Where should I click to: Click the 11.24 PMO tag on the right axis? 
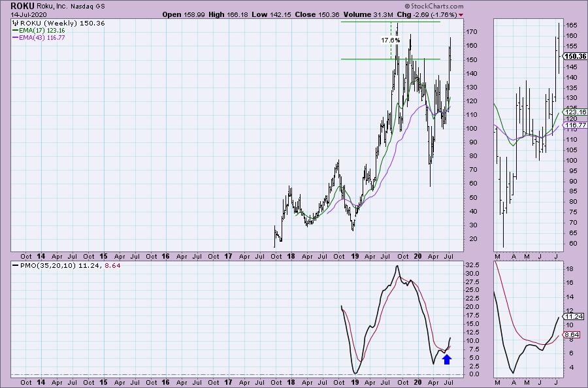tap(574, 316)
